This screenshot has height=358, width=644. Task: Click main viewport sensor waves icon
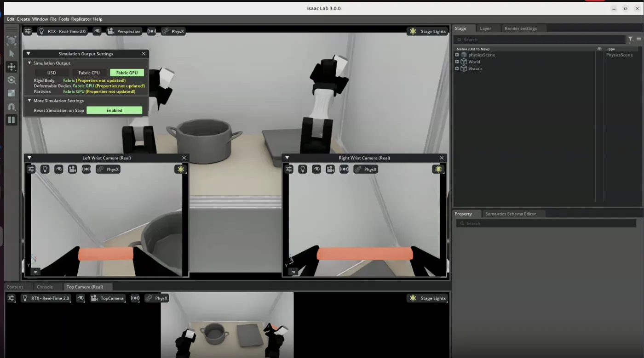151,31
